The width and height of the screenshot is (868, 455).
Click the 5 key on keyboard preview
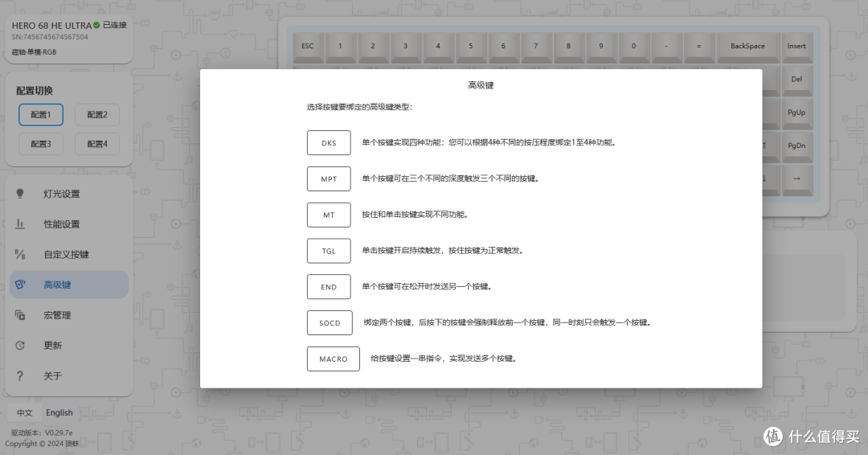click(x=470, y=47)
